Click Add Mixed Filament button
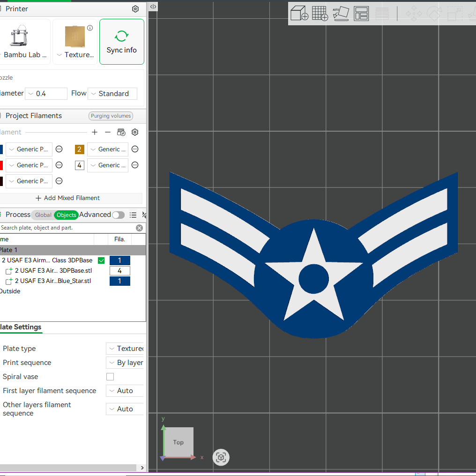This screenshot has height=476, width=476. click(x=71, y=198)
